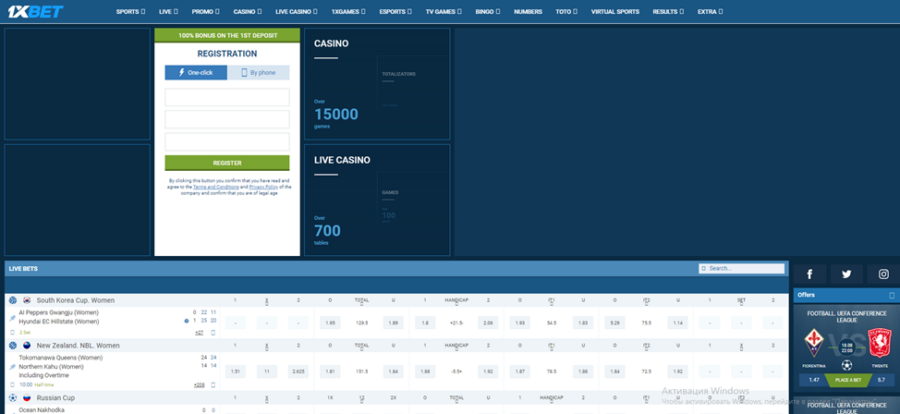The width and height of the screenshot is (900, 414).
Task: Open Twitter social link icon
Action: 846,274
